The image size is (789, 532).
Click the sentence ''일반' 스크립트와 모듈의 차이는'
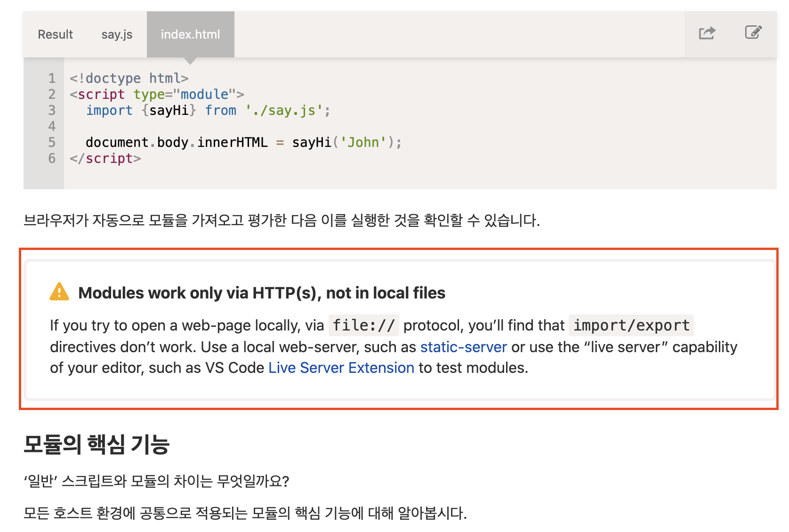coord(156,481)
